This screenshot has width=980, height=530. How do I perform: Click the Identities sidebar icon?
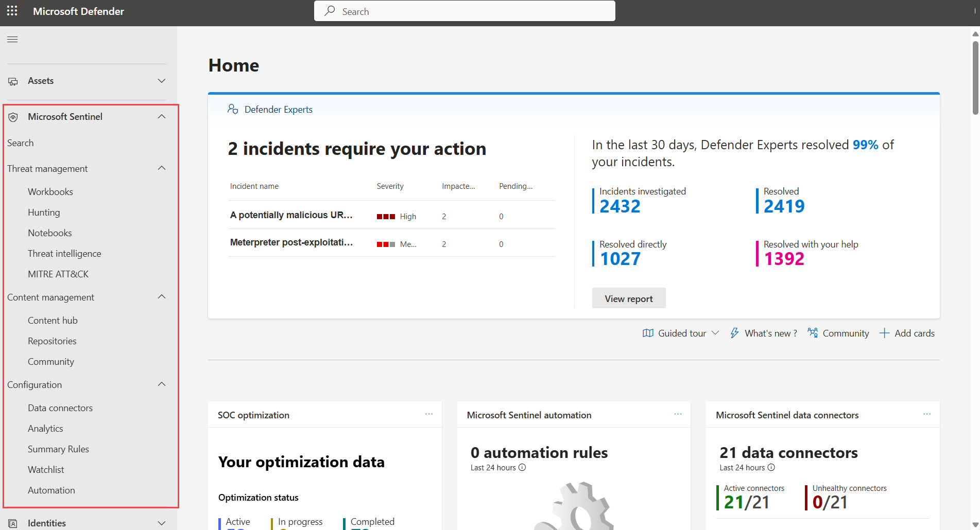(x=12, y=523)
